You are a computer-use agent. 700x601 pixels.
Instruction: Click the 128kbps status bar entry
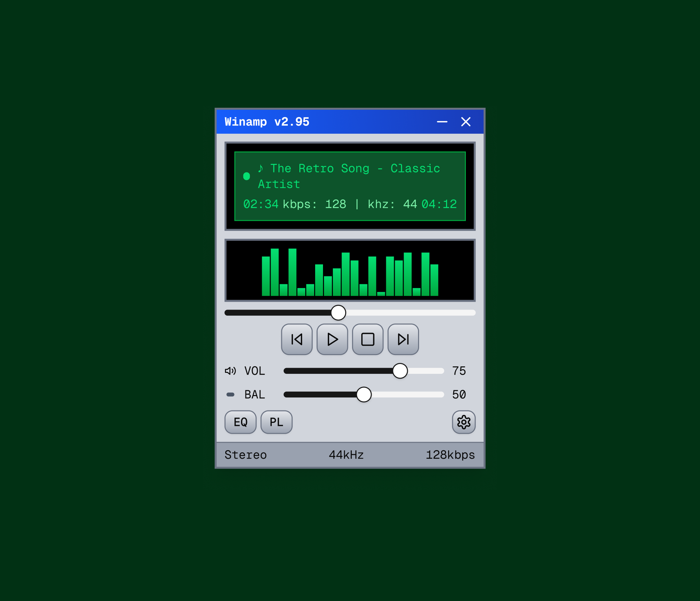[450, 455]
